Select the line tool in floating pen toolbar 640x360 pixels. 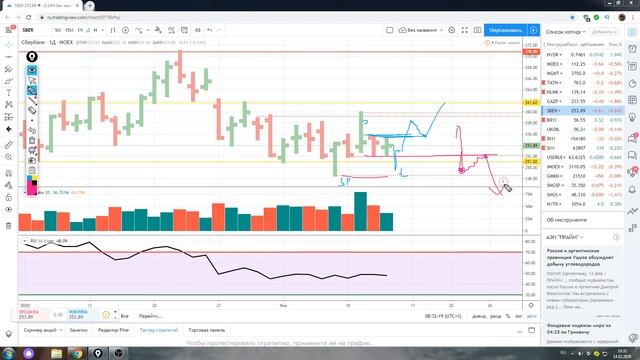32,100
